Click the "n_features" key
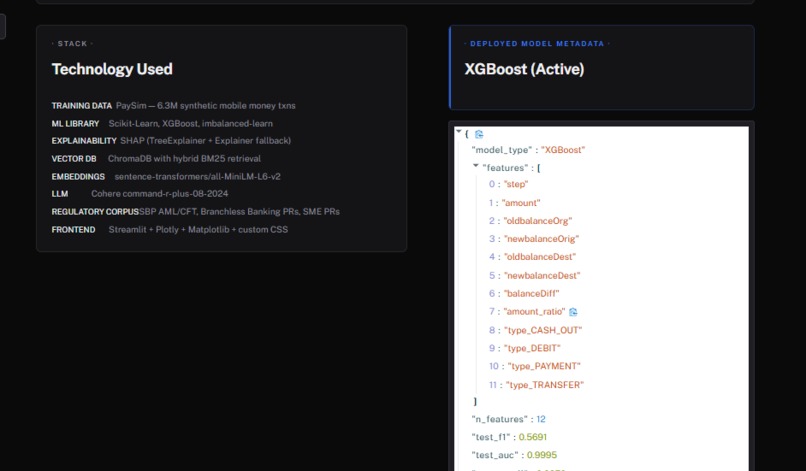The width and height of the screenshot is (806, 471). (x=500, y=419)
